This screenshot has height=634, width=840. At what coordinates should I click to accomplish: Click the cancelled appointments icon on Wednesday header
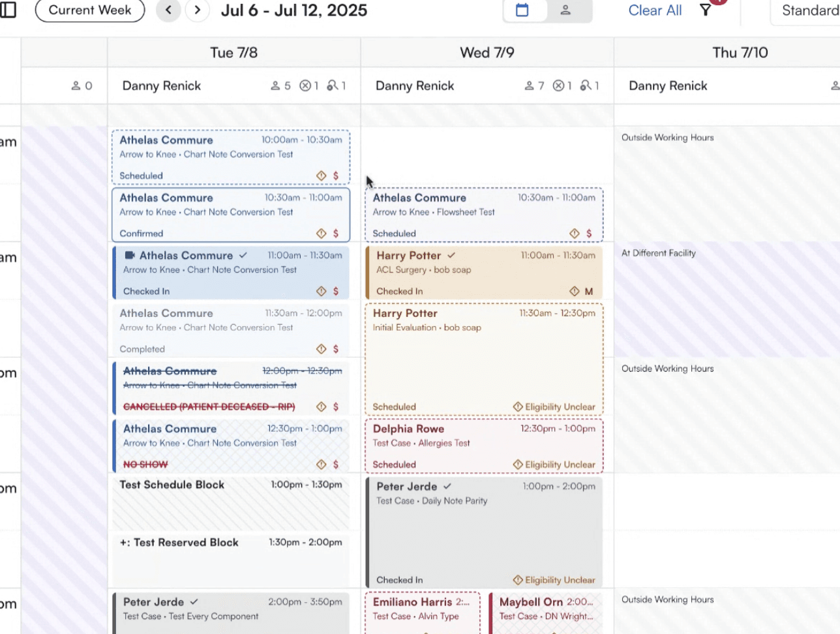click(x=558, y=85)
